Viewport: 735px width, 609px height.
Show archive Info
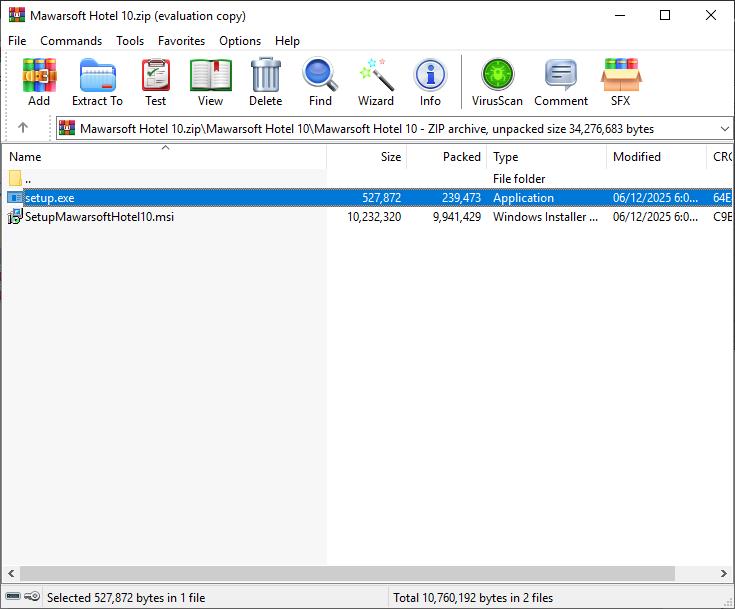pos(430,82)
